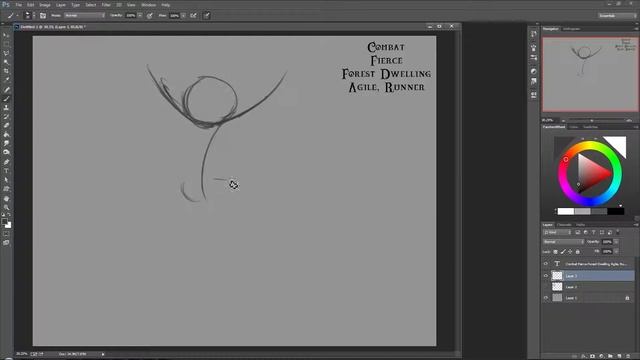Toggle Quick Mask mode
The height and width of the screenshot is (360, 640).
[6, 234]
